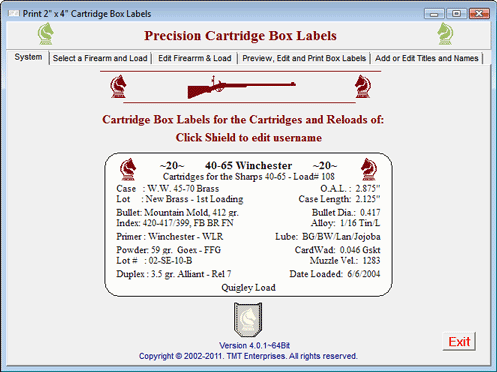The image size is (497, 372).
Task: Click the knight icon at label's right corner
Action: (369, 169)
